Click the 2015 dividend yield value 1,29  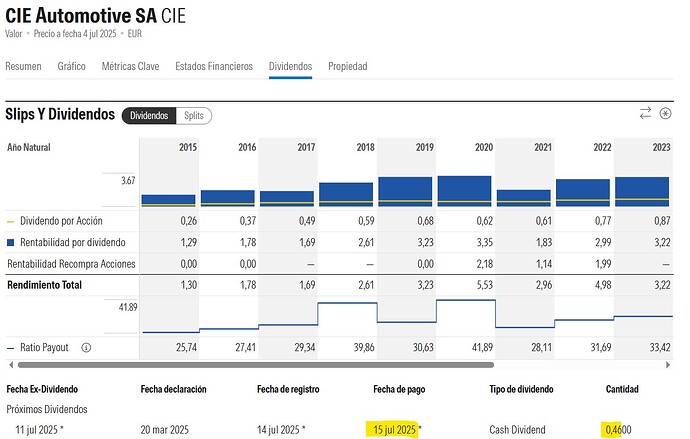pos(188,242)
